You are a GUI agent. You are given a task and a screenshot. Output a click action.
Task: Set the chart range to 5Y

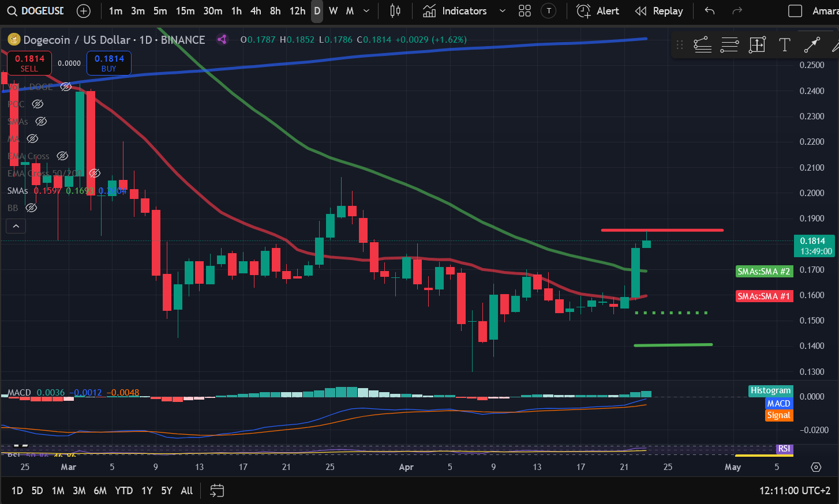[167, 491]
